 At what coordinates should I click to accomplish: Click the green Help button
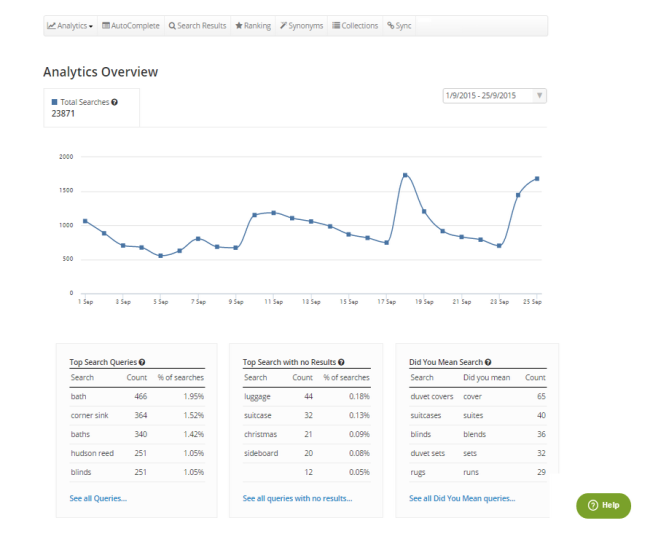pyautogui.click(x=604, y=506)
